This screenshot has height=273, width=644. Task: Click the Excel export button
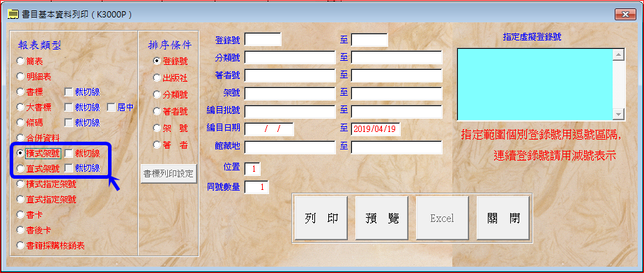[x=442, y=218]
